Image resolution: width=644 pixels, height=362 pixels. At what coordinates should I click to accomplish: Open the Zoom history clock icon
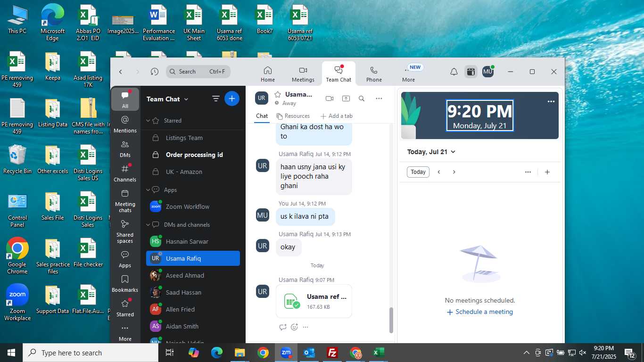155,72
